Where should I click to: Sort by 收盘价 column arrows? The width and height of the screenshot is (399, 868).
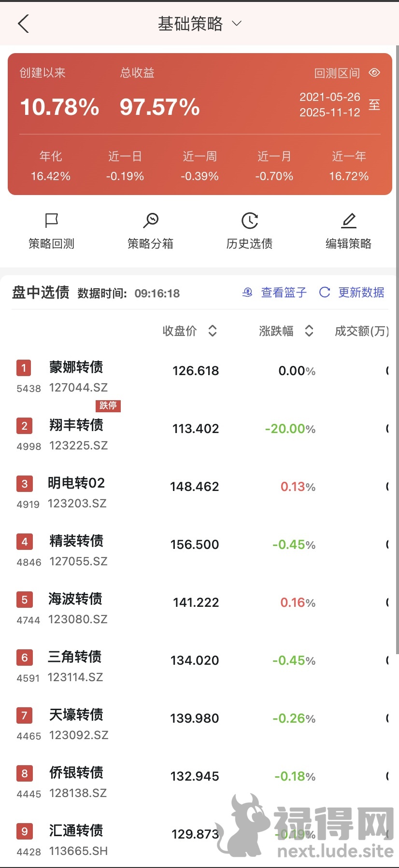pyautogui.click(x=213, y=331)
